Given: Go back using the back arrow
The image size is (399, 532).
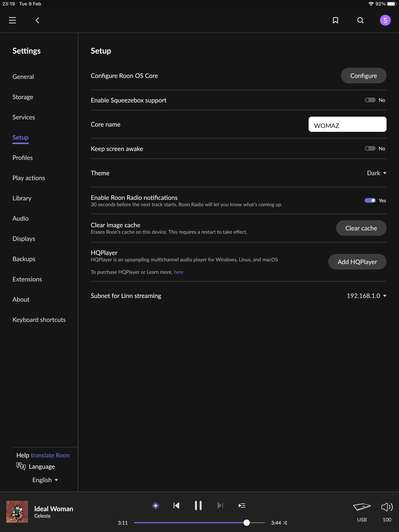Looking at the screenshot, I should pos(37,20).
